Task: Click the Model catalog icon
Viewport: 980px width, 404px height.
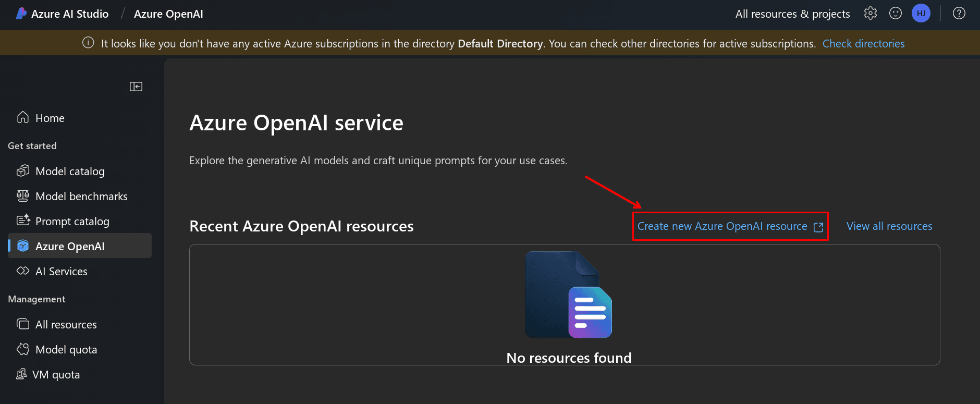Action: click(23, 171)
